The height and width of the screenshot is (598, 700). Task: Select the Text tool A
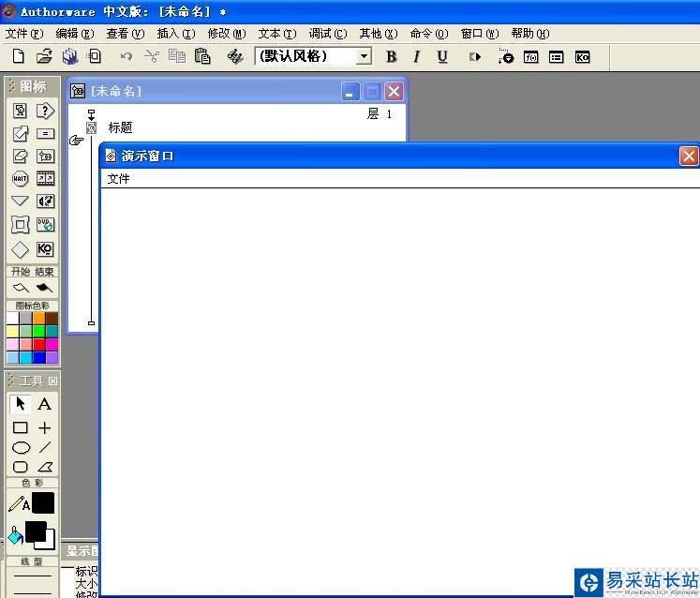[x=44, y=404]
